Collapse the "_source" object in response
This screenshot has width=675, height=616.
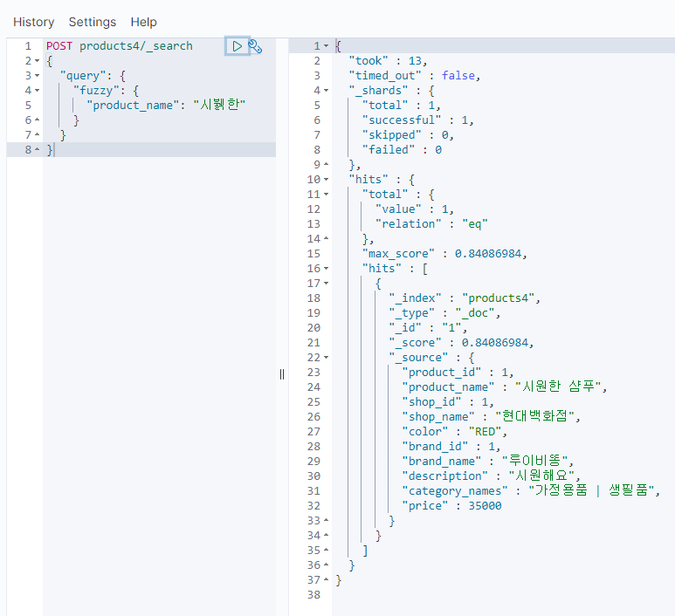coord(327,358)
